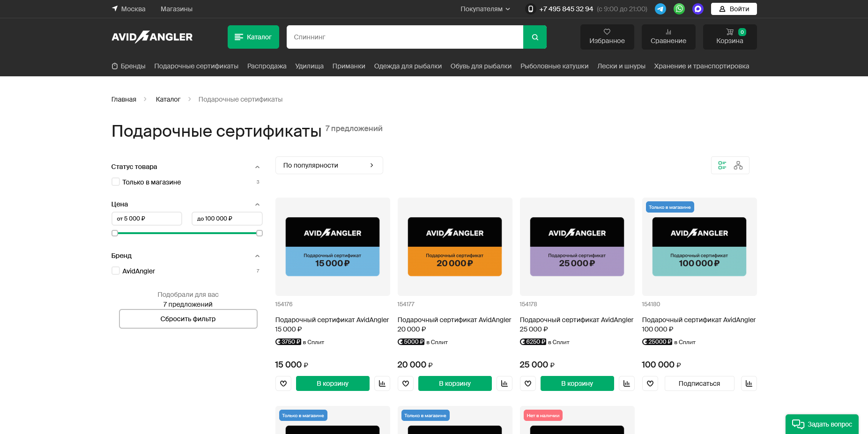
Task: Add 15 000 ₽ certificate to cart
Action: [333, 383]
